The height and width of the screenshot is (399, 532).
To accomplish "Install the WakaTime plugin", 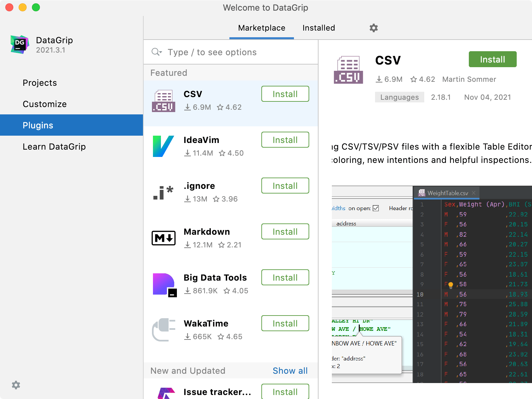I will [285, 324].
